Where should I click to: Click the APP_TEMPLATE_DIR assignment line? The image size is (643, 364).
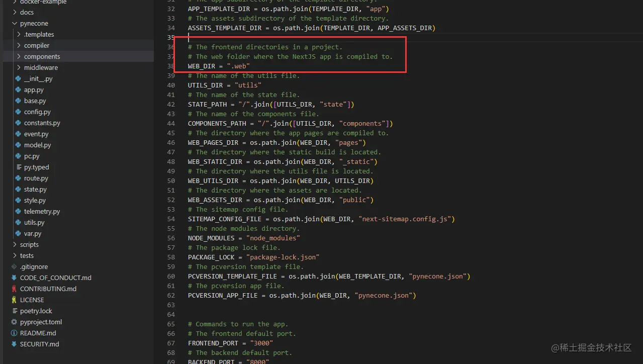289,9
